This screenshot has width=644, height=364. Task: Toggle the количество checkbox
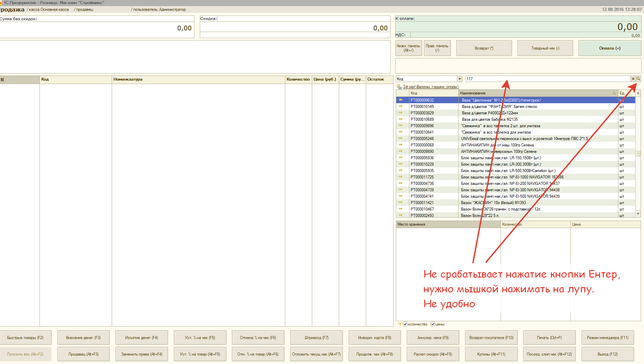pos(405,324)
